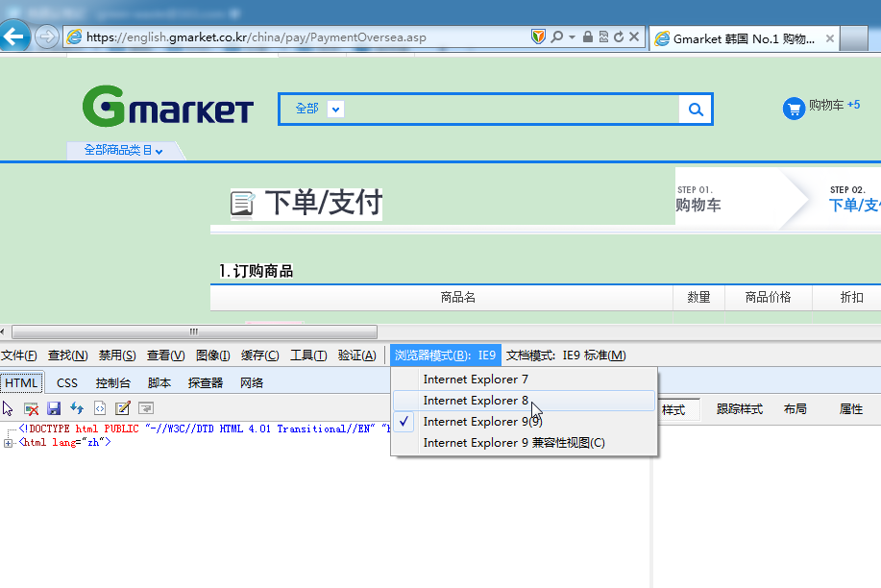
Task: Open a new blank tab
Action: pos(854,38)
